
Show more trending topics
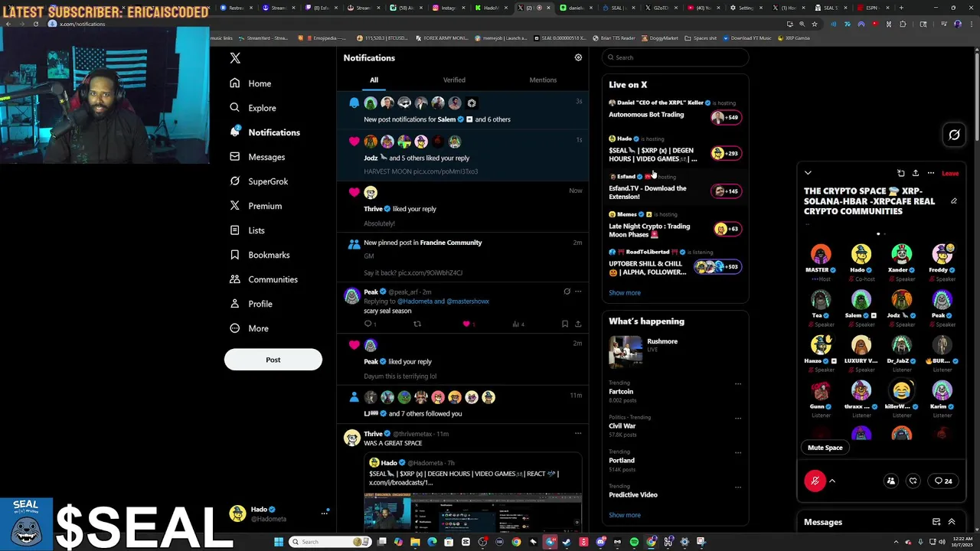click(625, 515)
